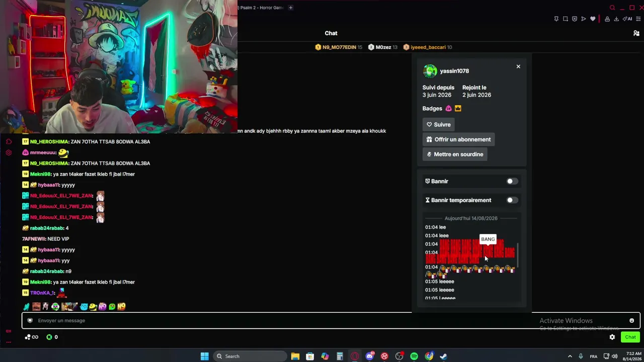Image resolution: width=644 pixels, height=362 pixels.
Task: Open the chat user list icon
Action: 636,33
